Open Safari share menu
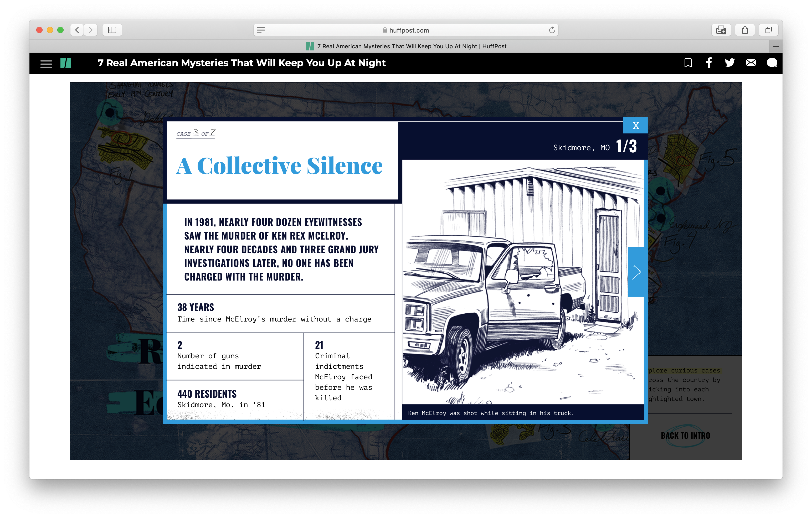 point(744,30)
